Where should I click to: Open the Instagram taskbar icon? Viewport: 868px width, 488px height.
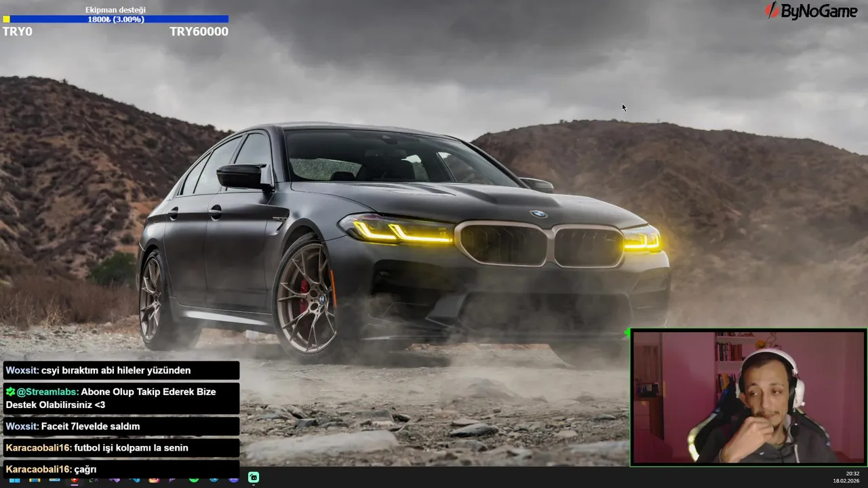click(x=154, y=480)
